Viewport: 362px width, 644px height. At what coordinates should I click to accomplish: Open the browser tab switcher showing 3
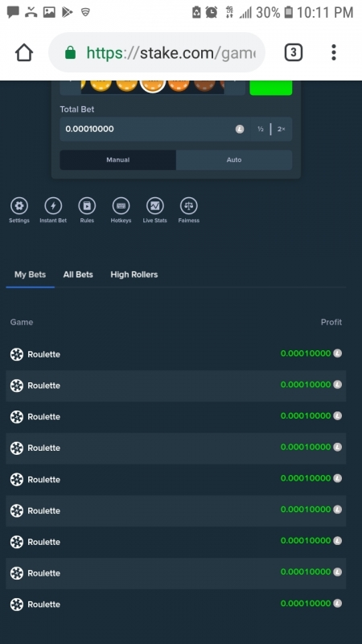(x=293, y=52)
